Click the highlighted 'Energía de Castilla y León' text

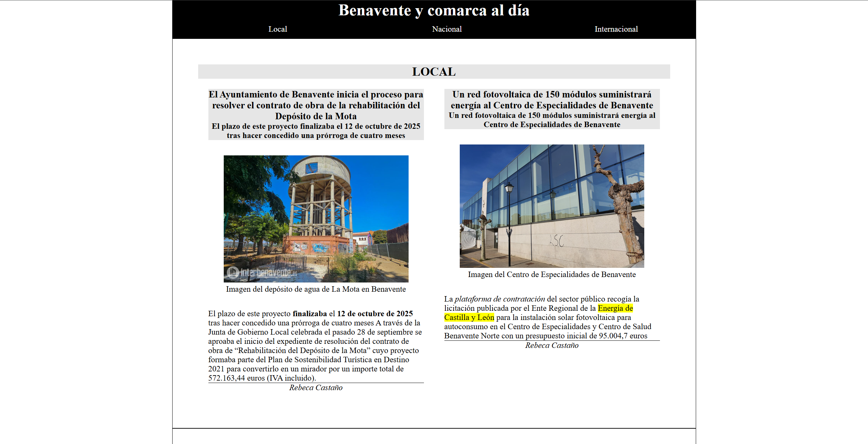point(615,308)
